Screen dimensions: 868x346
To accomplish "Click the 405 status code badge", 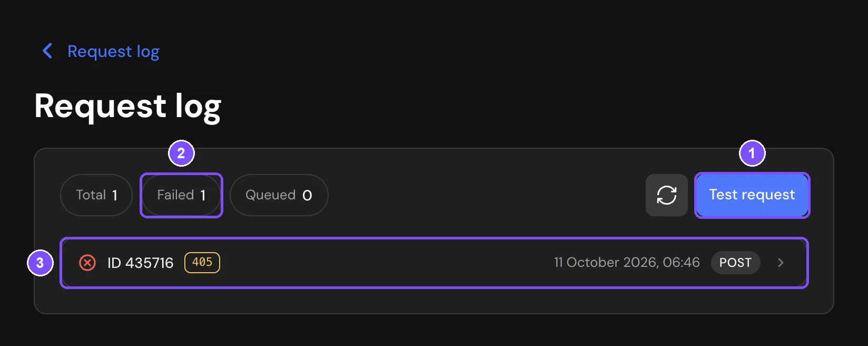I will (x=202, y=263).
